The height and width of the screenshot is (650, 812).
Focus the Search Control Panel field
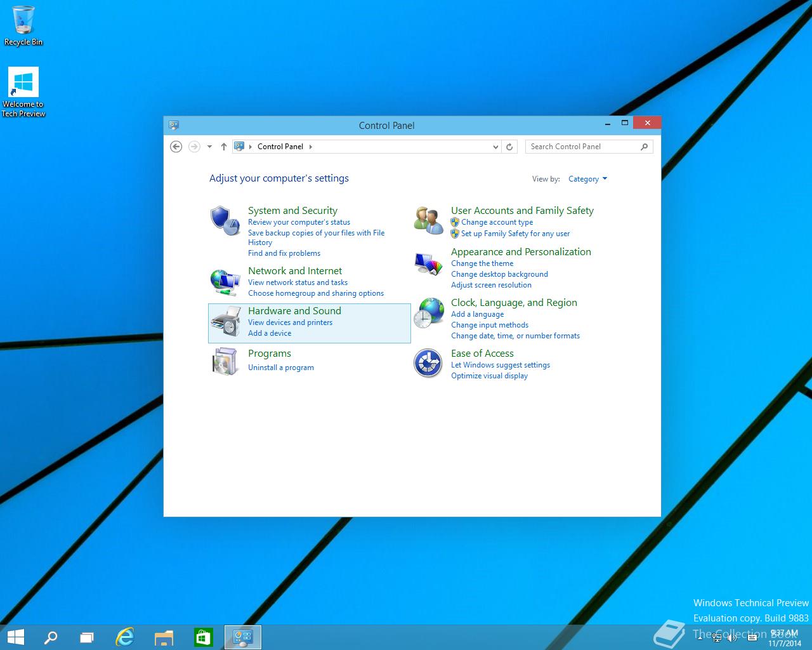pos(589,147)
